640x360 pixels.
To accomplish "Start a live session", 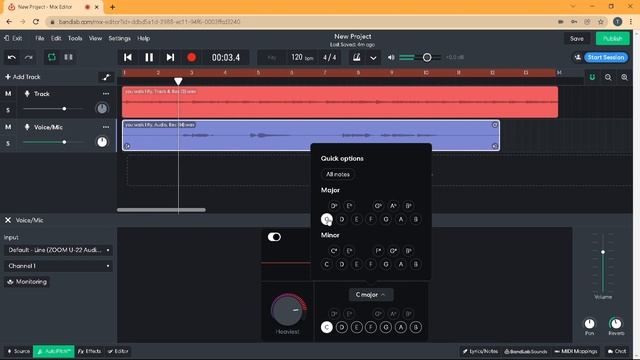I will point(606,58).
